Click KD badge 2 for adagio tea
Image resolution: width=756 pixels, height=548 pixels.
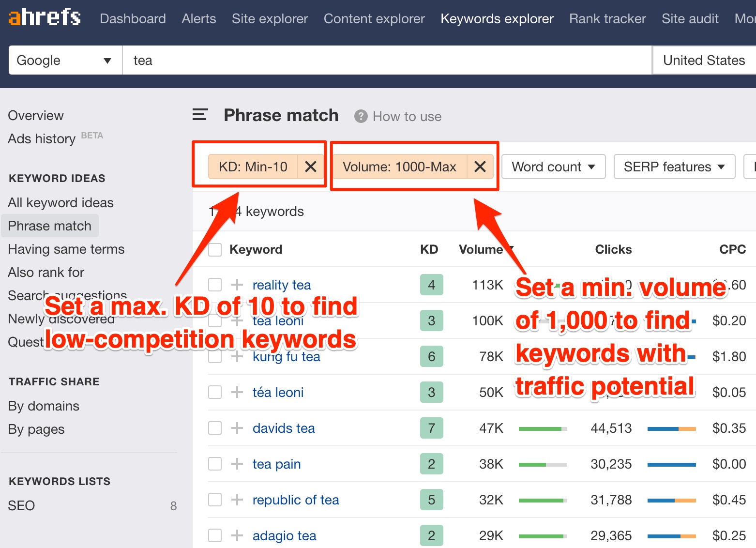(x=431, y=535)
